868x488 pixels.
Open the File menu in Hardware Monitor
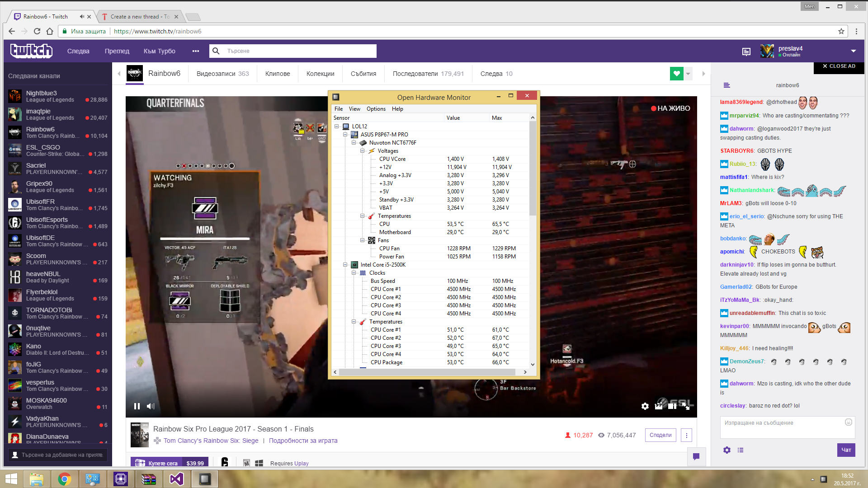click(x=339, y=109)
